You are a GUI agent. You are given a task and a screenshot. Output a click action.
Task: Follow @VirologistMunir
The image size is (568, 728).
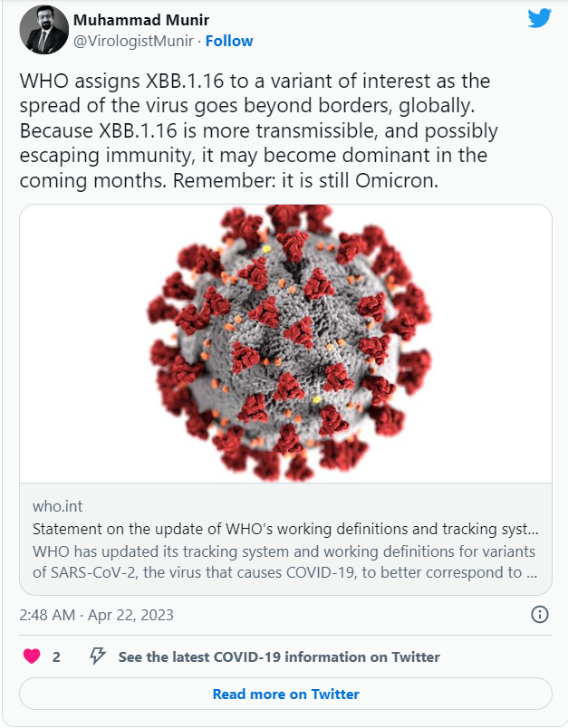pyautogui.click(x=229, y=41)
